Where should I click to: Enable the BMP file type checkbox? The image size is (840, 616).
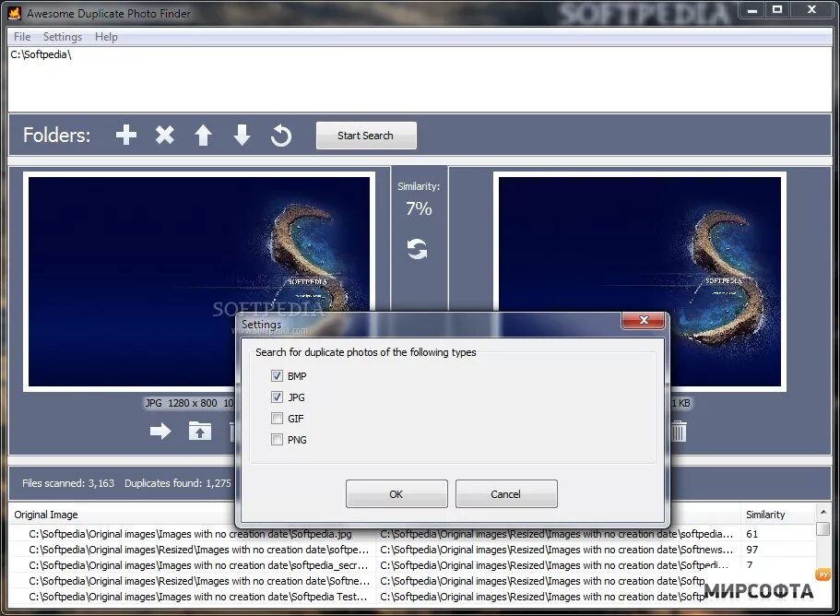pyautogui.click(x=277, y=376)
